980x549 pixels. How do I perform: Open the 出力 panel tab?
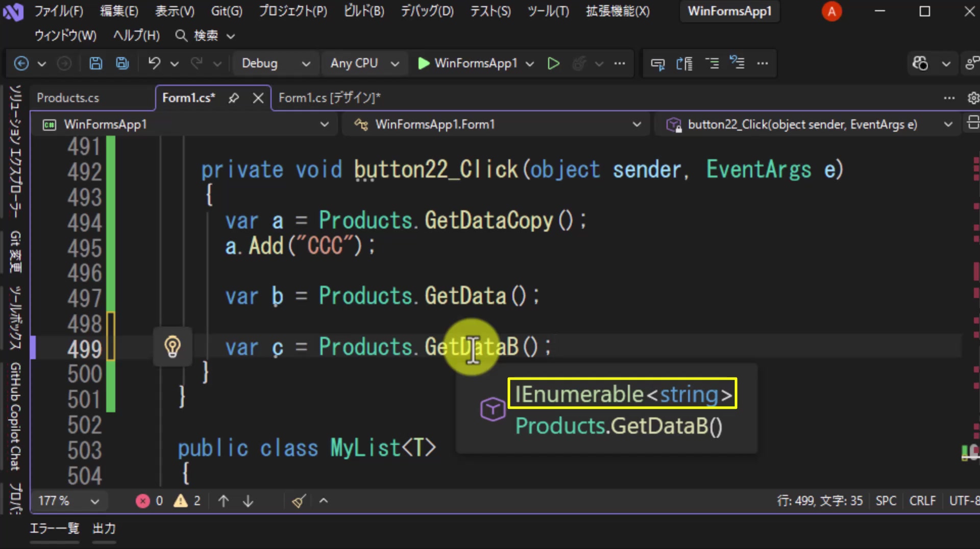tap(104, 528)
